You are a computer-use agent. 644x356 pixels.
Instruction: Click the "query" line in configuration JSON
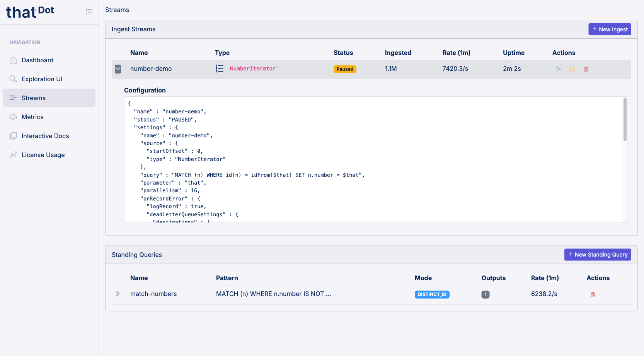(252, 175)
